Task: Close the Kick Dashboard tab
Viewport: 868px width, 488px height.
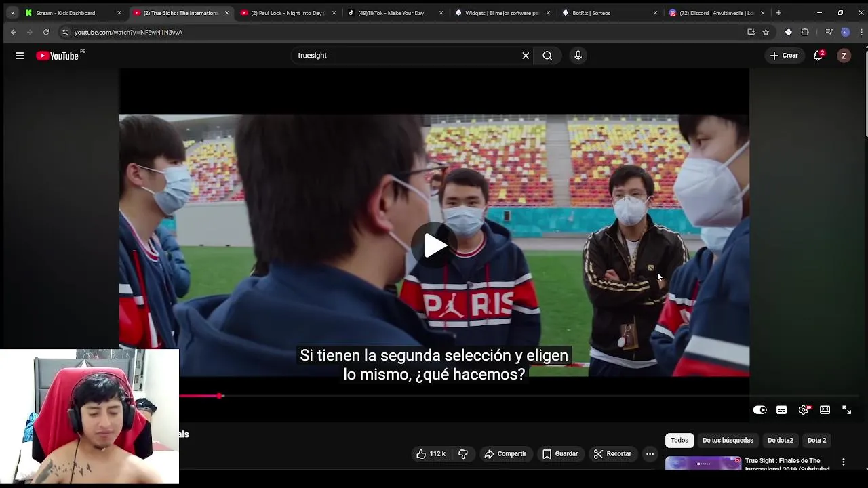Action: (119, 13)
